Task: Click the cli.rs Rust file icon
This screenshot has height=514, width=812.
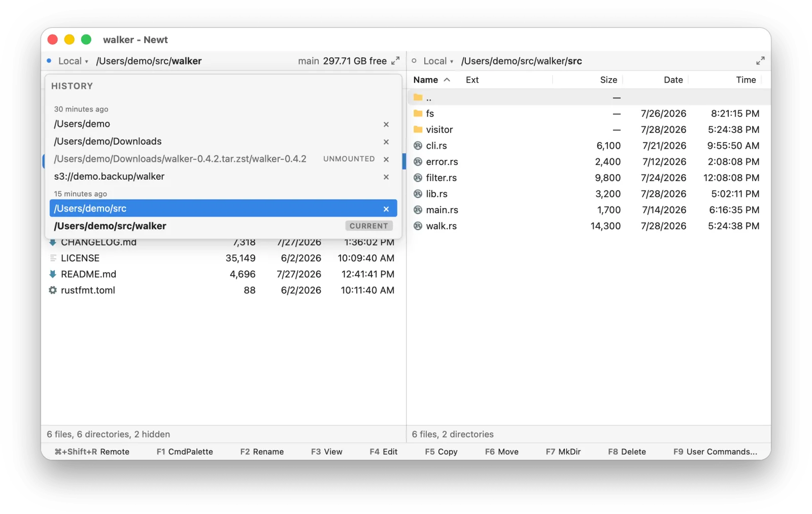Action: coord(418,146)
